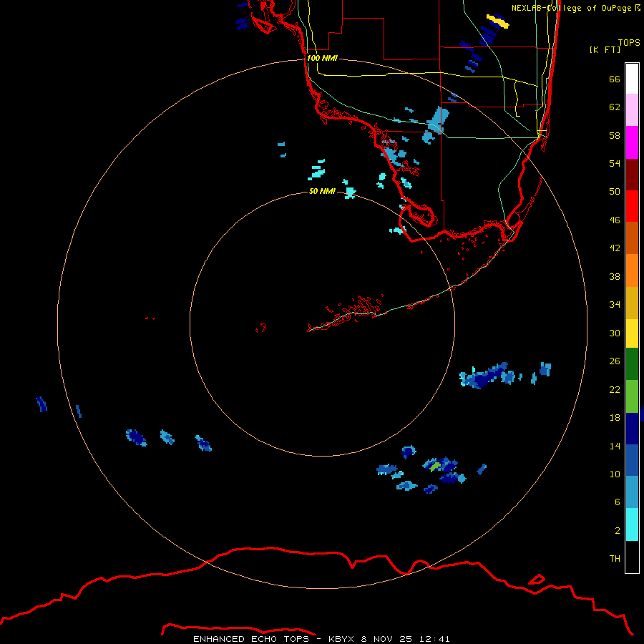Viewport: 644px width, 644px height.
Task: Pick the bright orange legend swatch
Action: point(632,270)
